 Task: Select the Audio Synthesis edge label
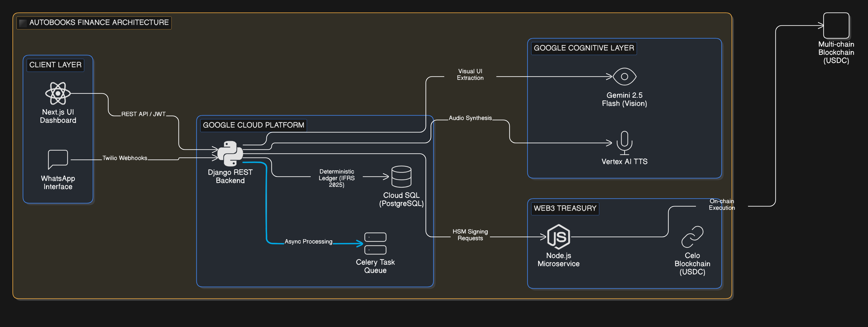pyautogui.click(x=470, y=118)
